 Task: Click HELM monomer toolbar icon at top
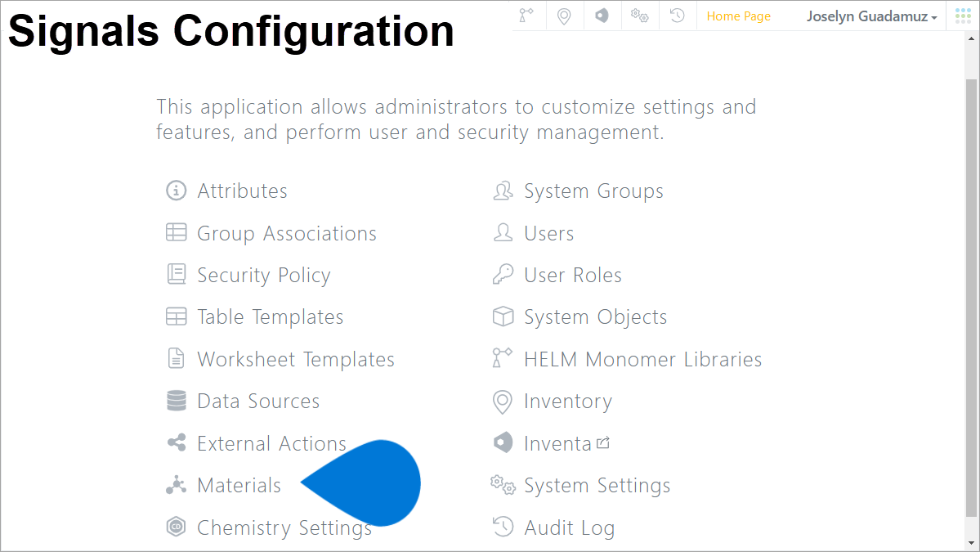pos(526,15)
